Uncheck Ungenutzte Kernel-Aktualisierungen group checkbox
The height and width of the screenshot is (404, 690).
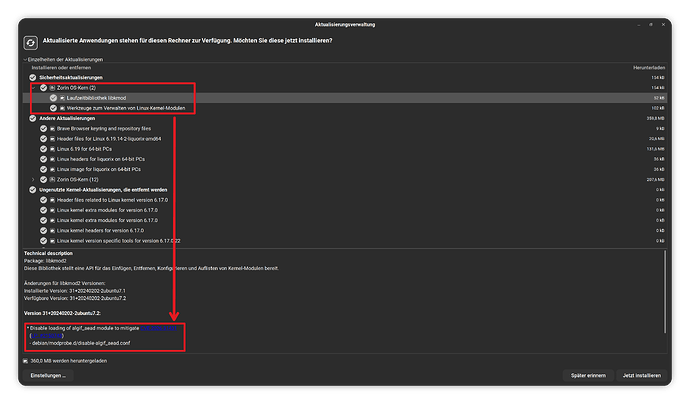pyautogui.click(x=33, y=190)
